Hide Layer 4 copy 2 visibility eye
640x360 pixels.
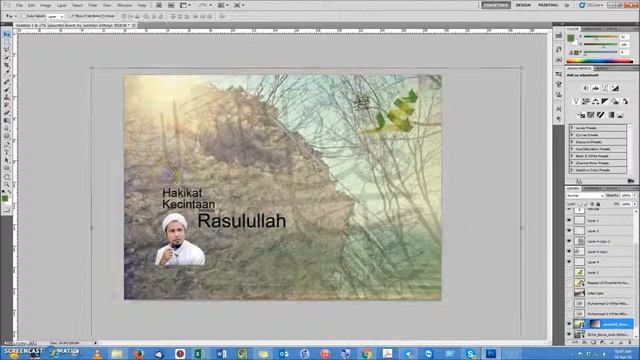(x=569, y=241)
